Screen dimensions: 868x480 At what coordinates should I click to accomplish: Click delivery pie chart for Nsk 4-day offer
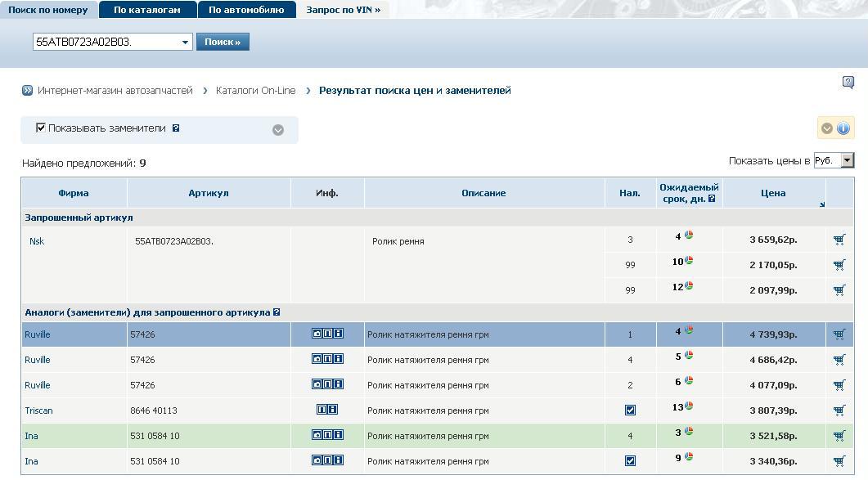[x=689, y=235]
